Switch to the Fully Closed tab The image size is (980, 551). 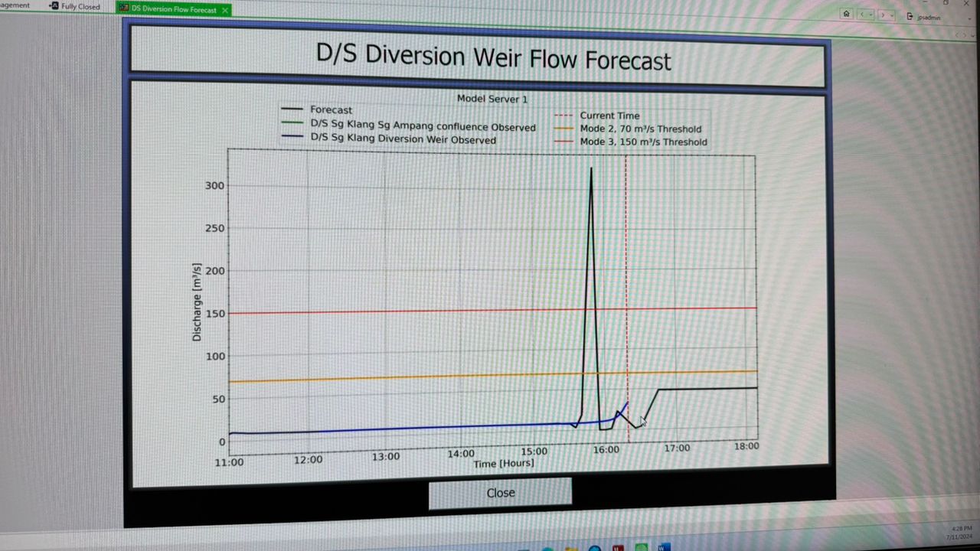[x=80, y=7]
